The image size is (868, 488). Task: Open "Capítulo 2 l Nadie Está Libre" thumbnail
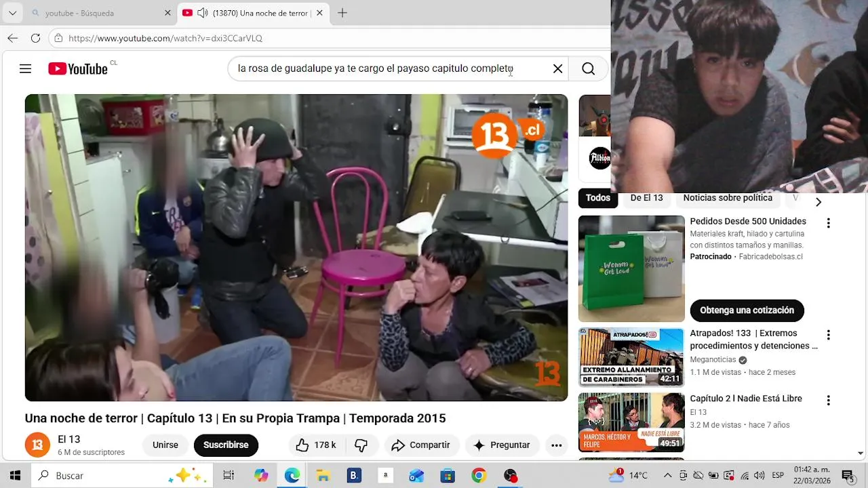(x=631, y=422)
